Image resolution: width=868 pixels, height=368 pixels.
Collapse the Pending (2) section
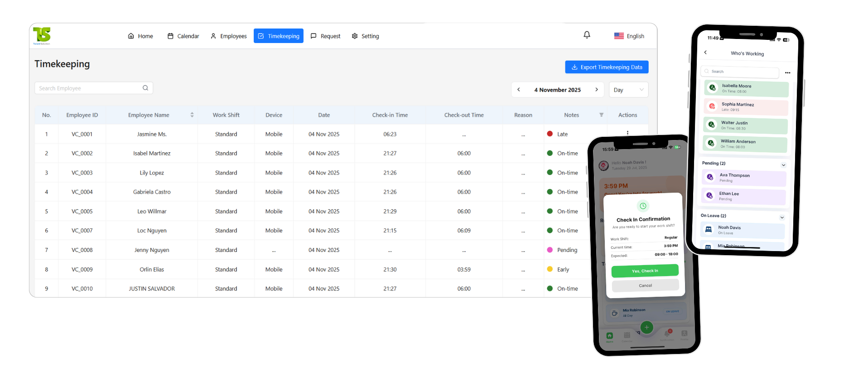click(783, 165)
